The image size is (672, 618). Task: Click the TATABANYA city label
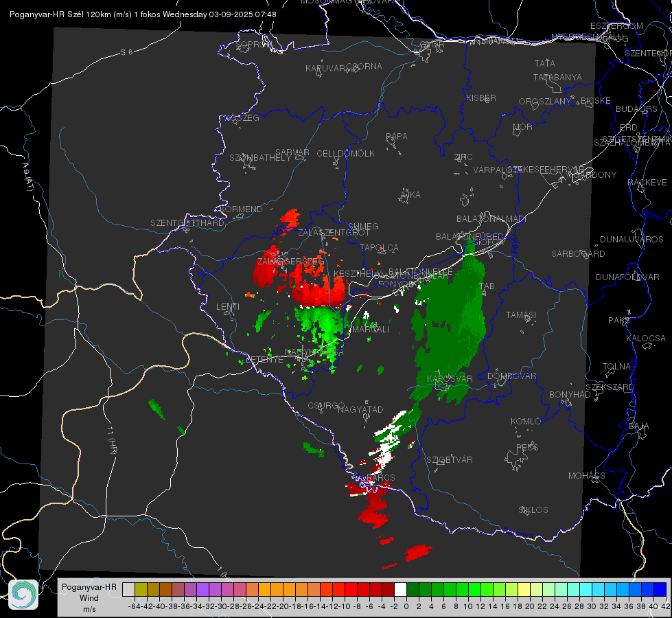point(557,77)
